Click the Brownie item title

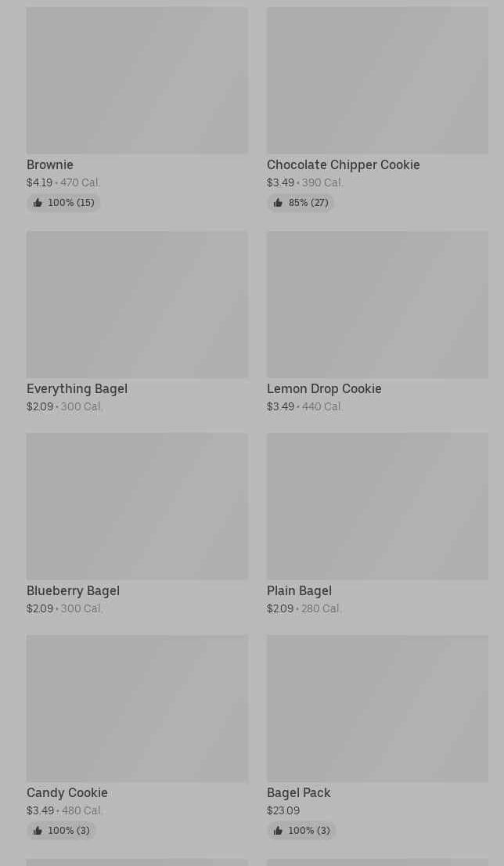pos(50,165)
